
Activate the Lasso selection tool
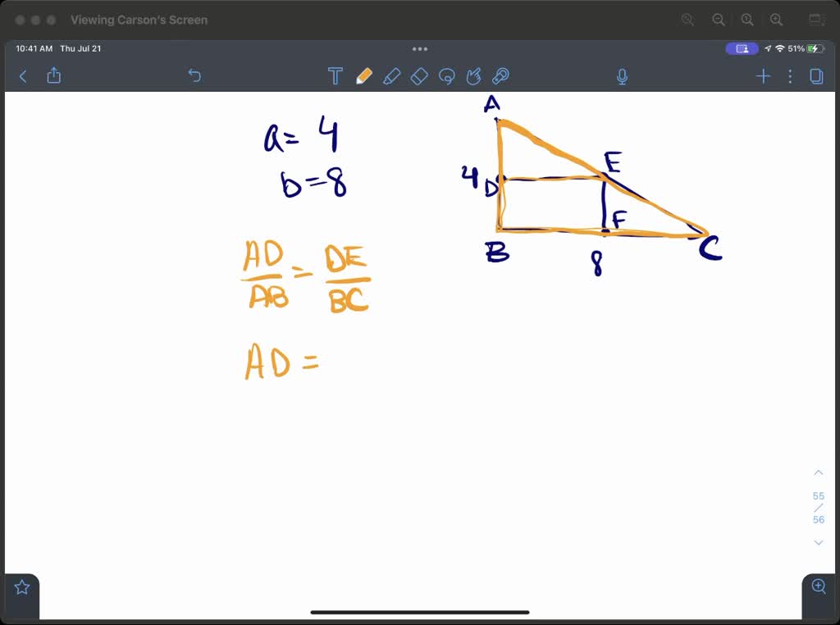click(x=446, y=75)
